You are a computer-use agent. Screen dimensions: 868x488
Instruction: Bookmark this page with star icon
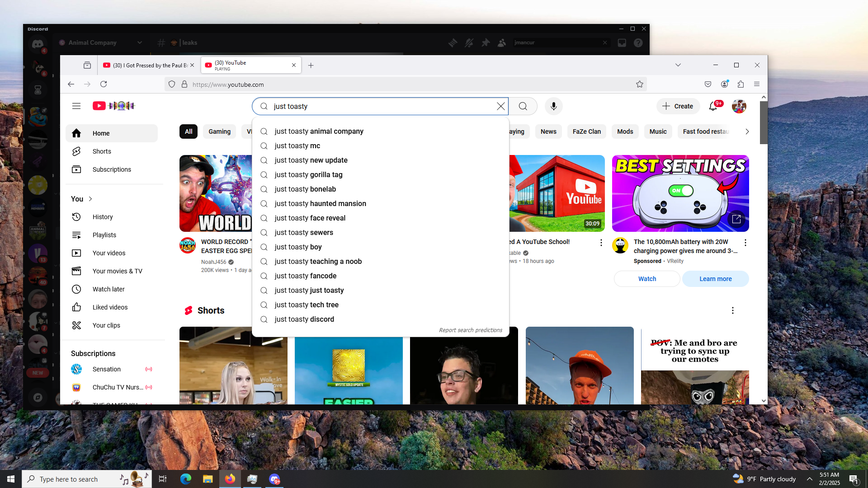(639, 84)
